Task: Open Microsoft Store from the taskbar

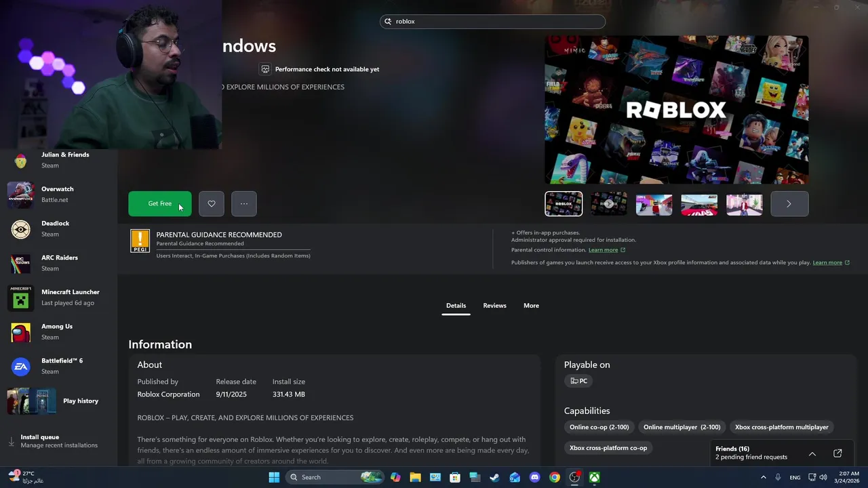Action: pyautogui.click(x=455, y=477)
